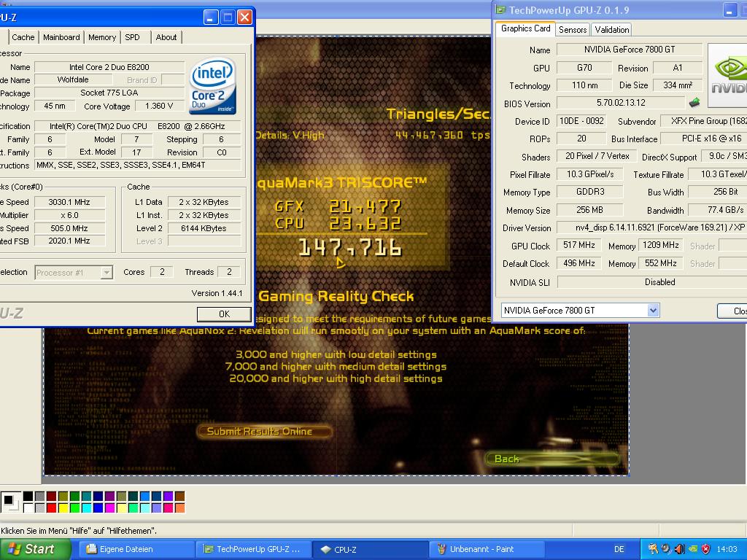The width and height of the screenshot is (747, 560).
Task: Select the Graphics Card tab in GPU-Z
Action: click(525, 28)
